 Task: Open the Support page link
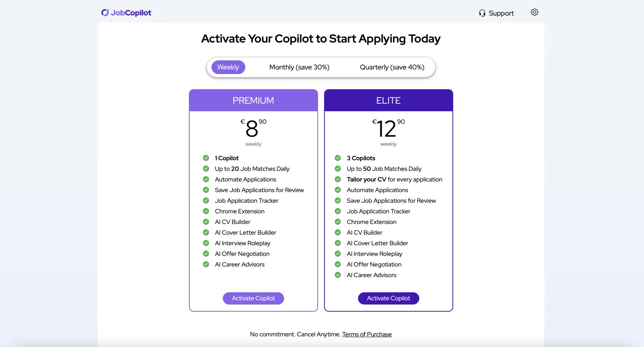501,13
